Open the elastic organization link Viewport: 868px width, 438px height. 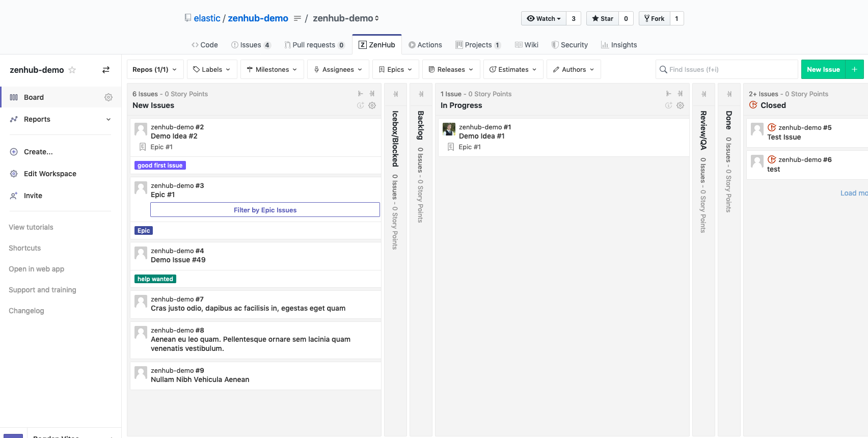click(207, 18)
